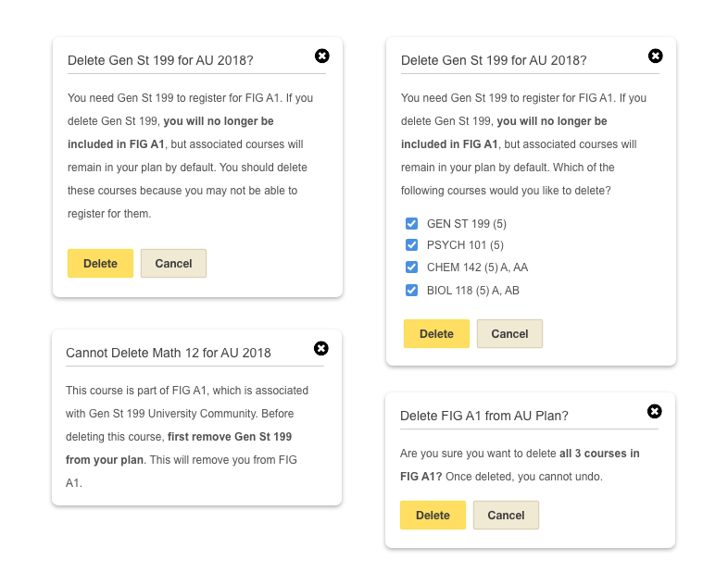
Task: Uncheck the PSYCH 101 (5) checkbox
Action: pos(411,245)
